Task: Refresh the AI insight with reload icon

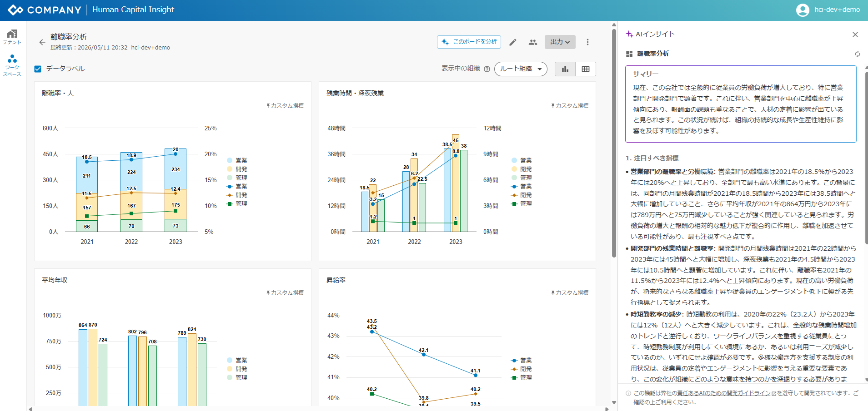Action: click(857, 54)
